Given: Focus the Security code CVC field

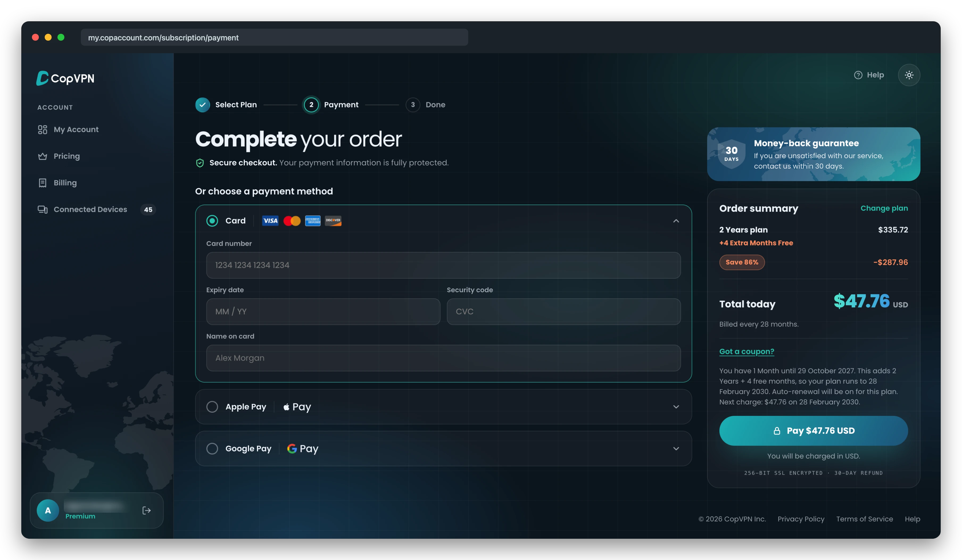Looking at the screenshot, I should click(563, 312).
